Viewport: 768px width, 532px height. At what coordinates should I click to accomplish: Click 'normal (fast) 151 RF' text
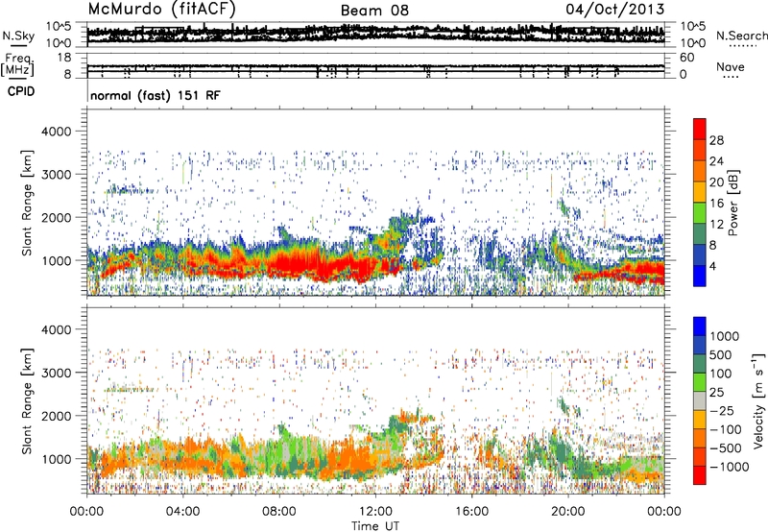[x=156, y=95]
